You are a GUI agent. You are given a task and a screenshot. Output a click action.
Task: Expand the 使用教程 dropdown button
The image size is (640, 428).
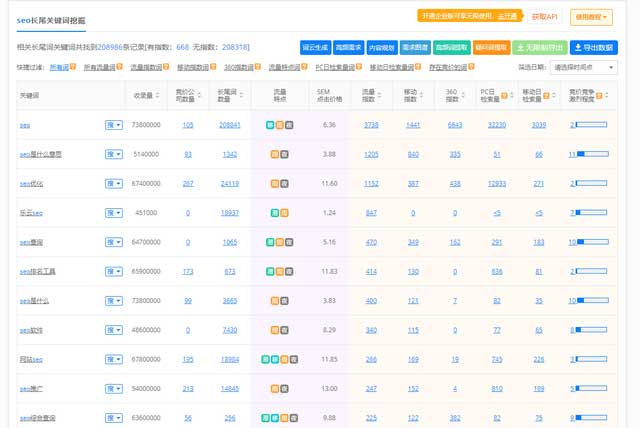click(x=593, y=16)
